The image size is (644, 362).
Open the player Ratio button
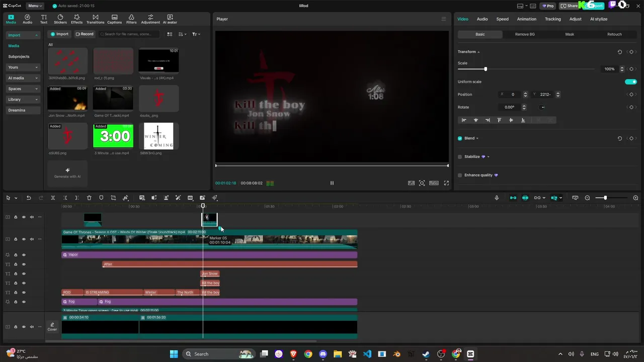[x=434, y=183]
